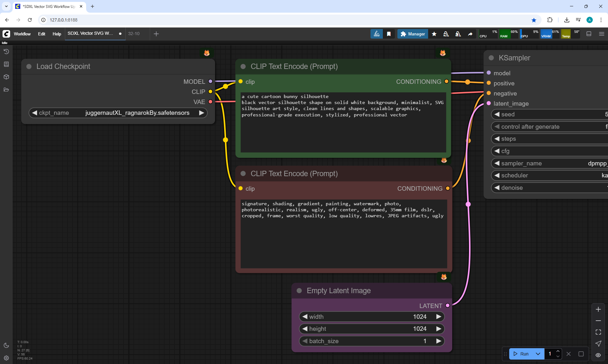The image size is (608, 364).
Task: Toggle dark theme moon icon
Action: tap(6, 345)
